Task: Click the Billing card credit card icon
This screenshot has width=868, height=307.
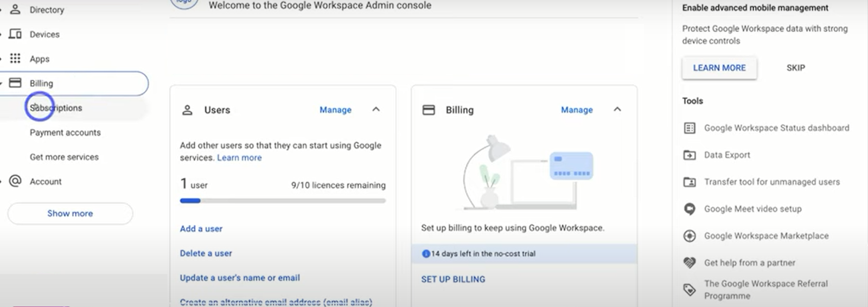Action: coord(429,110)
